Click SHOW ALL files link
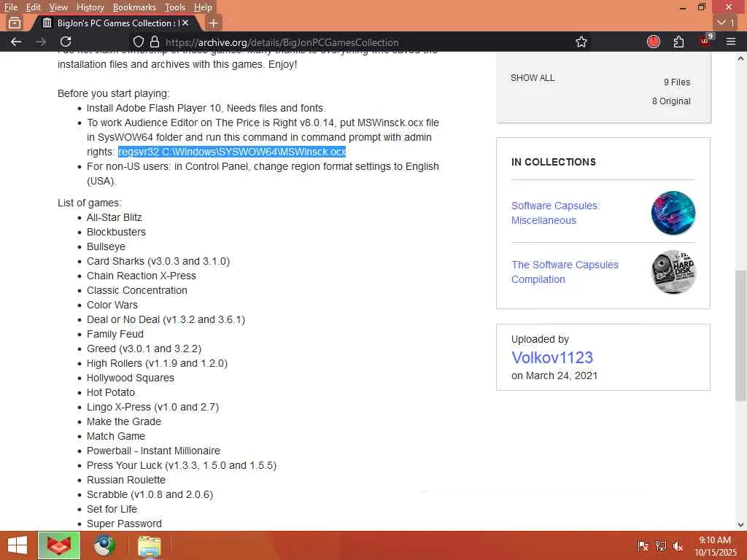 coord(532,77)
